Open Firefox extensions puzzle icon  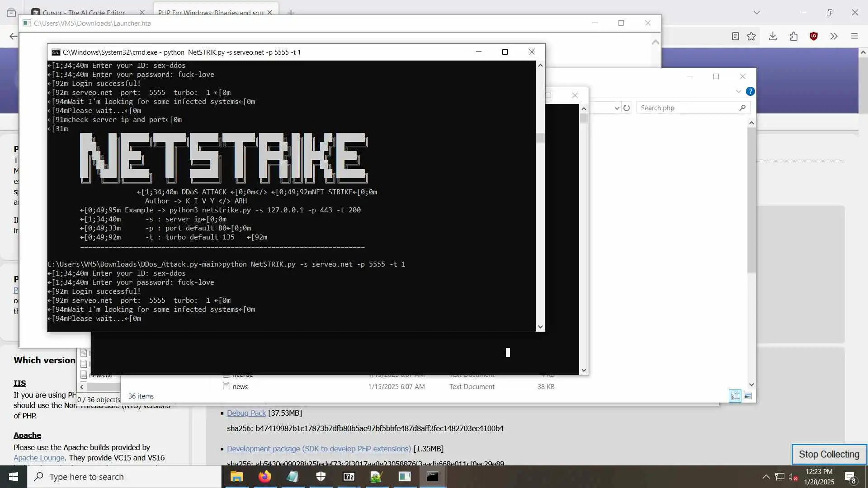pos(793,36)
